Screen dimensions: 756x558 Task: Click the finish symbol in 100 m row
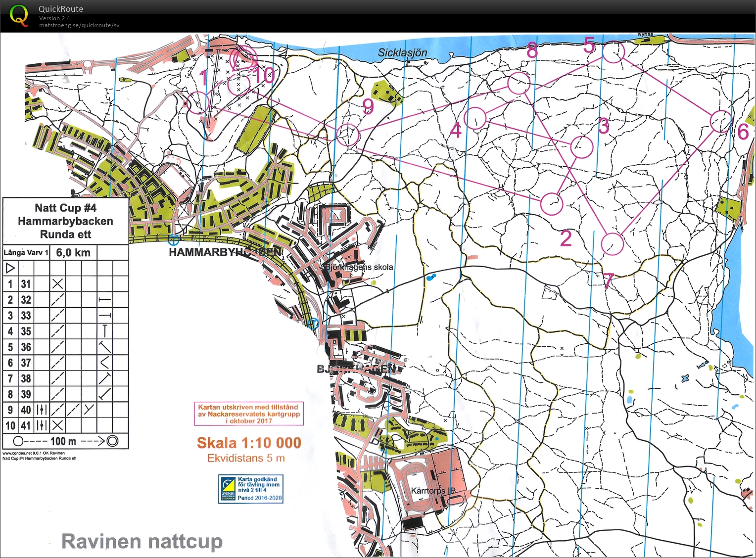[112, 441]
